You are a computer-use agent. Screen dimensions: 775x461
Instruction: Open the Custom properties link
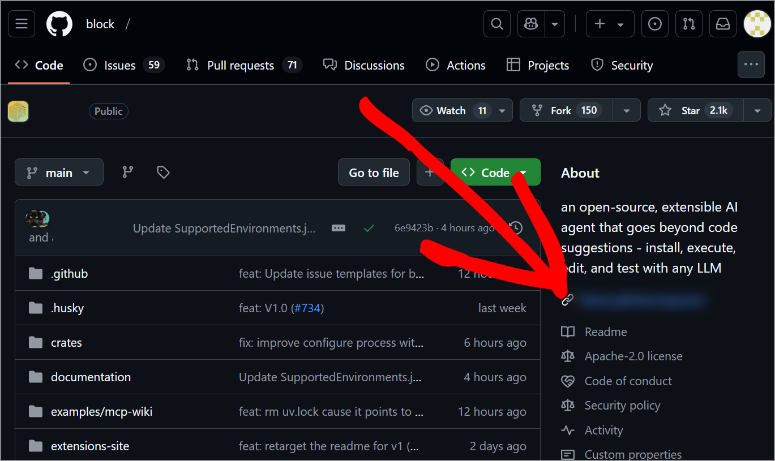tap(633, 454)
